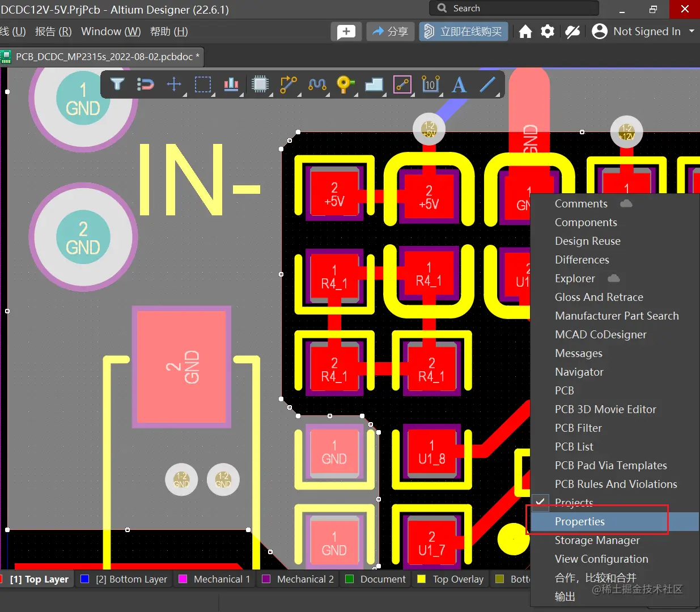Open the Settings gear icon
This screenshot has height=612, width=700.
tap(548, 32)
